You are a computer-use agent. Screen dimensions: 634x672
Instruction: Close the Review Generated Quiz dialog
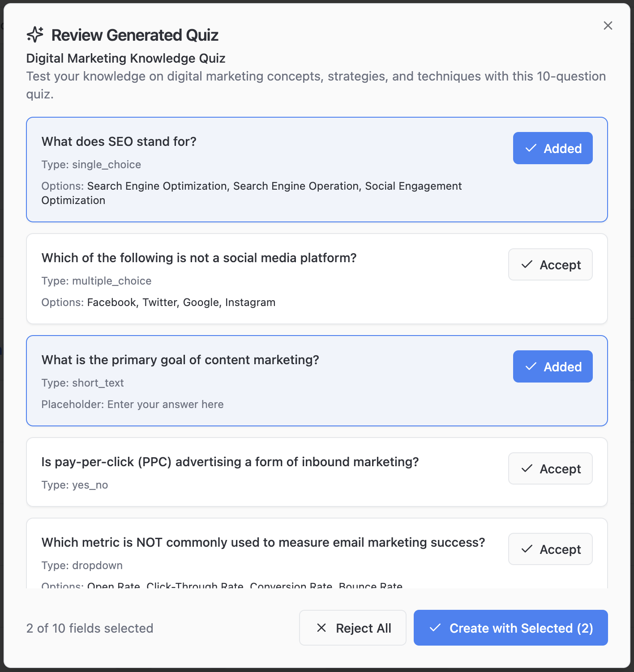(x=608, y=26)
